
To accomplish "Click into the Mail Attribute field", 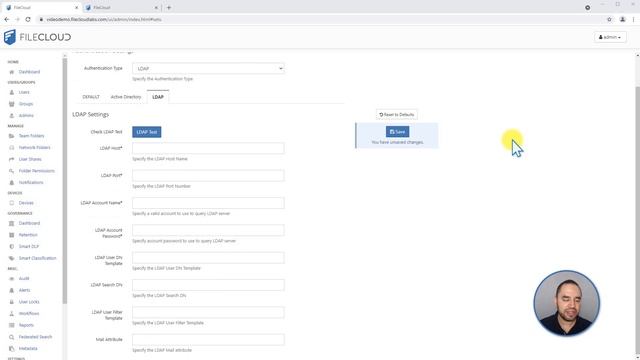I will click(208, 340).
